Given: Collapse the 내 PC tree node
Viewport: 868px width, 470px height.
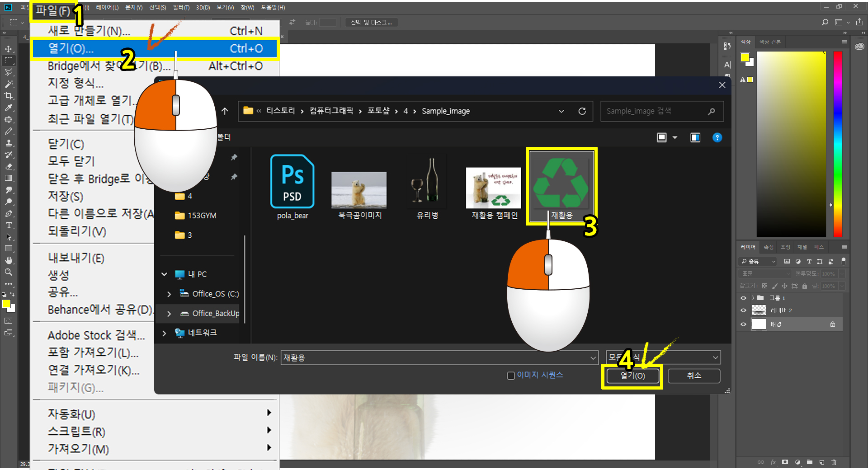Looking at the screenshot, I should click(x=165, y=274).
